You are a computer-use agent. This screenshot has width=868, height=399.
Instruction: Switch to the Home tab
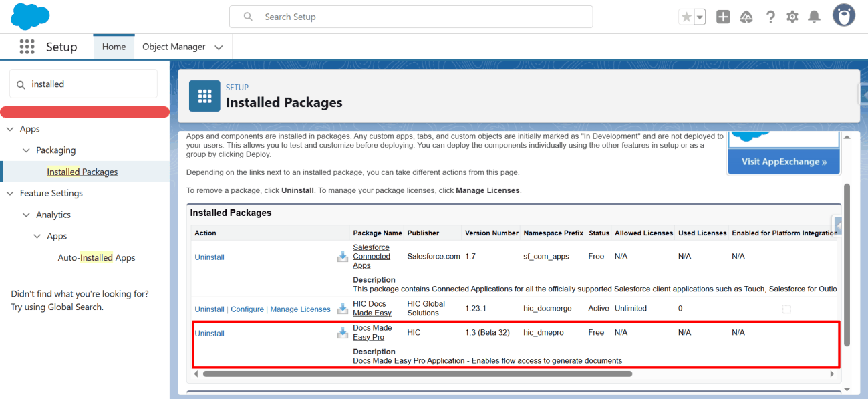pyautogui.click(x=114, y=47)
